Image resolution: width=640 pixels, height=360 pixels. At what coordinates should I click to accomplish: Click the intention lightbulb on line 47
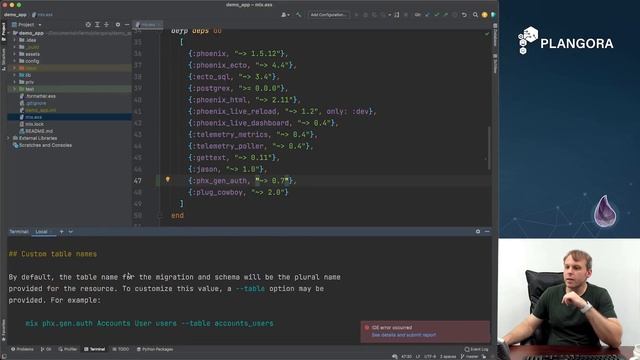167,180
